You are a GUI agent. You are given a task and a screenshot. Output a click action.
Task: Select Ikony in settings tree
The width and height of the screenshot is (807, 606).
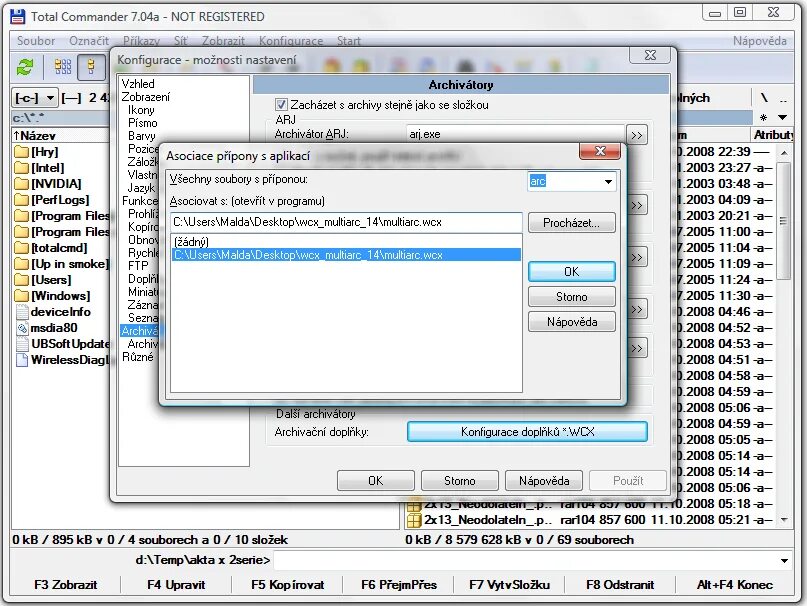pyautogui.click(x=141, y=110)
